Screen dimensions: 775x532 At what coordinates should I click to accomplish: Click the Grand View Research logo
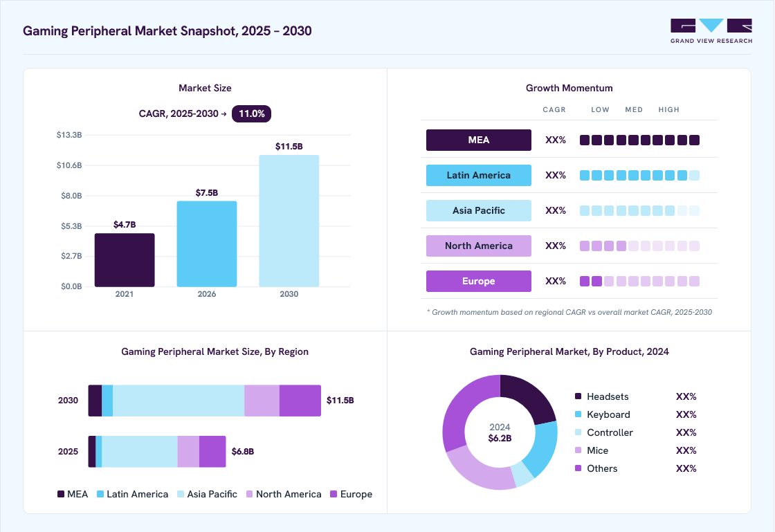click(x=711, y=31)
